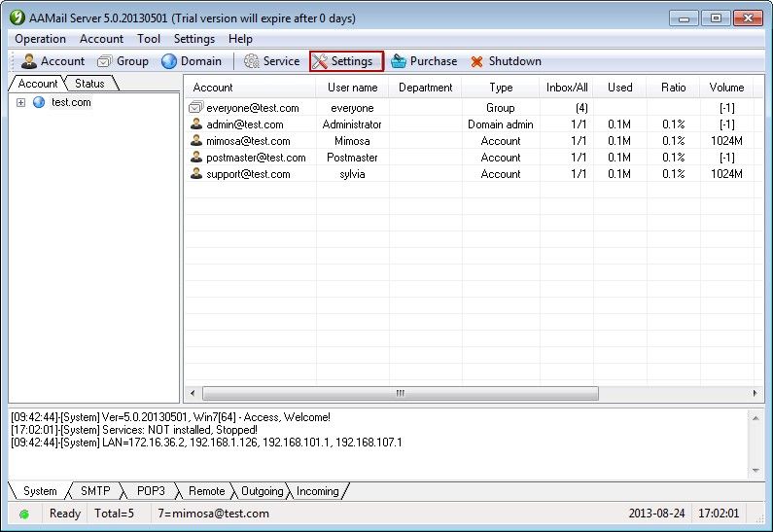Click the account list scroll right arrow
The image size is (773, 532).
(755, 393)
